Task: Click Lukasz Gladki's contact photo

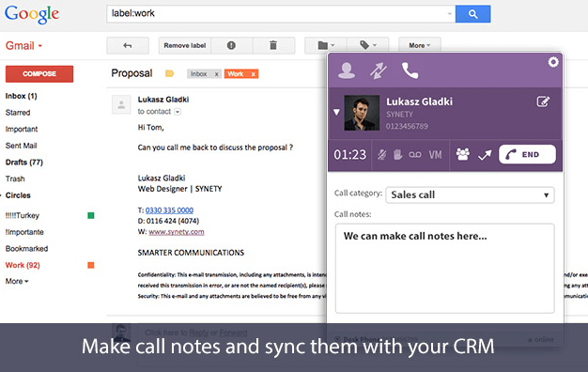Action: click(362, 113)
